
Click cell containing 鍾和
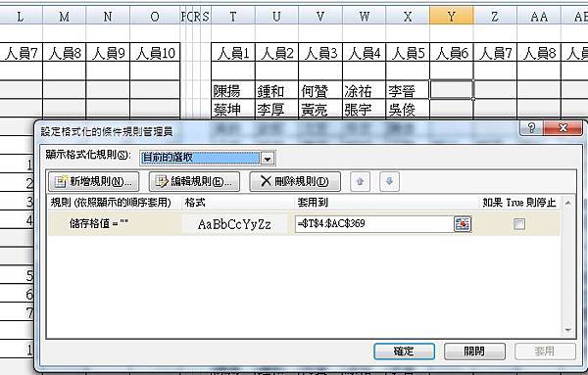(276, 90)
